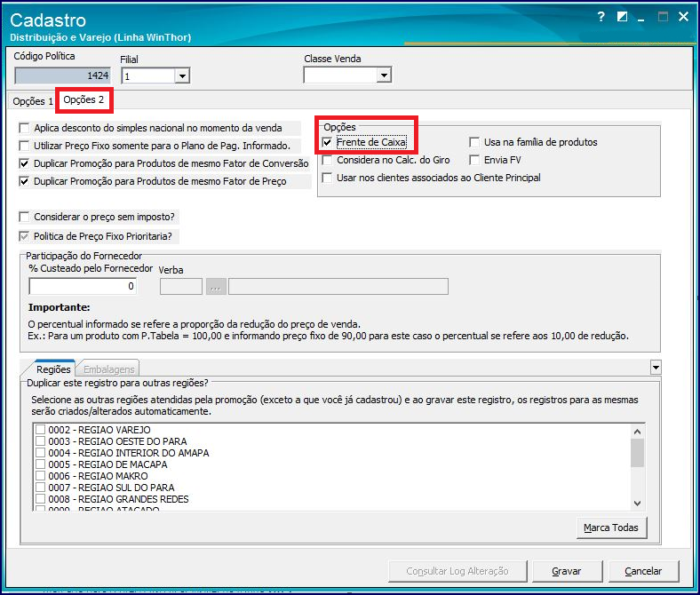Check Considera no Calc. do Giro
Image resolution: width=700 pixels, height=595 pixels.
[x=327, y=160]
